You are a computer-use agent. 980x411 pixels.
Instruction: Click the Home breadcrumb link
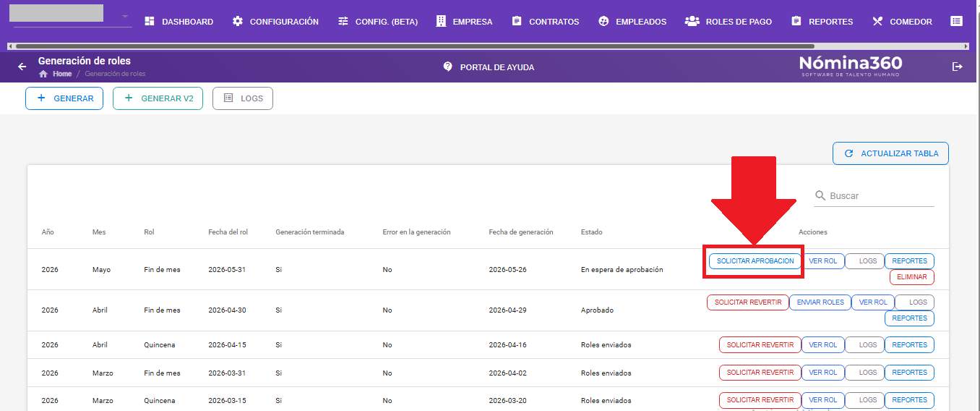[x=62, y=74]
